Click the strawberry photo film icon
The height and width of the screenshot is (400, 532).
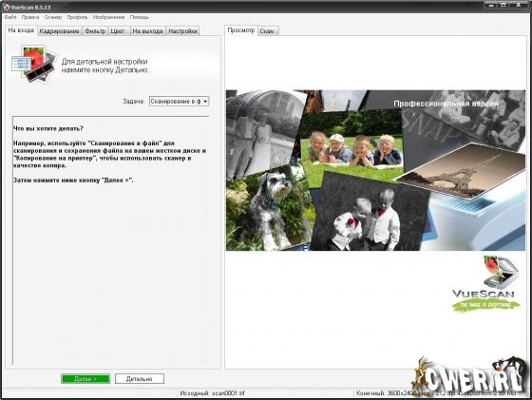point(33,64)
